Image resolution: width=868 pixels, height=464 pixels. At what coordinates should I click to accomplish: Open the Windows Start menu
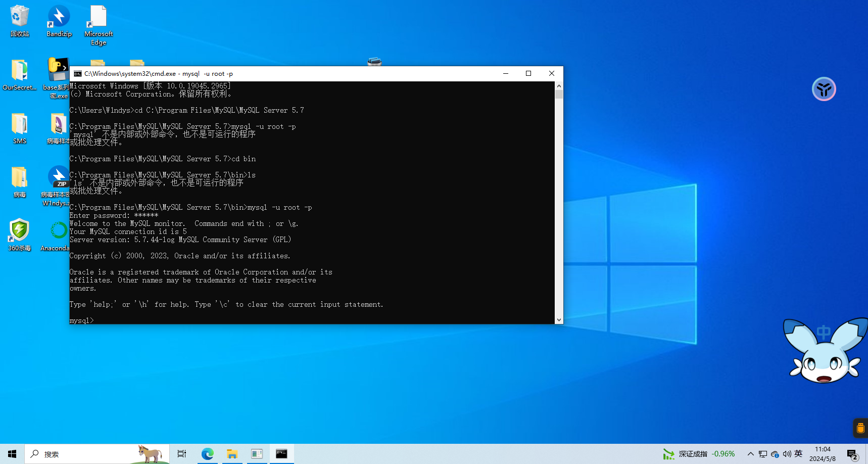[x=12, y=454]
